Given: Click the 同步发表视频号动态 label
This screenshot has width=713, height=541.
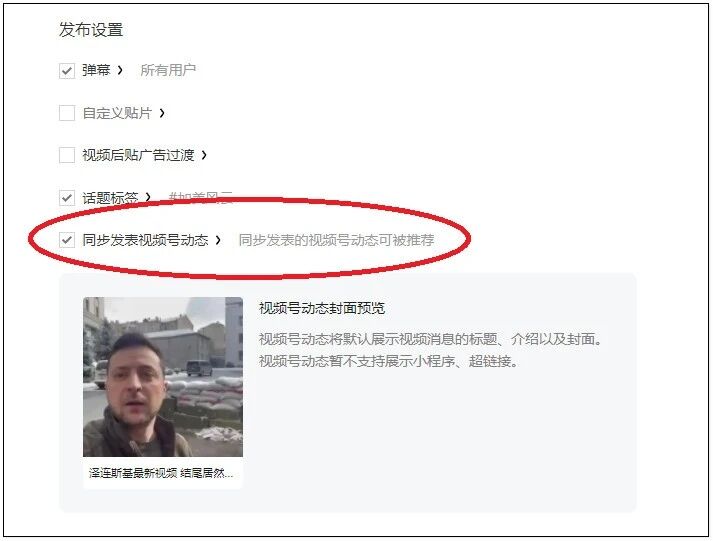Looking at the screenshot, I should coord(146,240).
